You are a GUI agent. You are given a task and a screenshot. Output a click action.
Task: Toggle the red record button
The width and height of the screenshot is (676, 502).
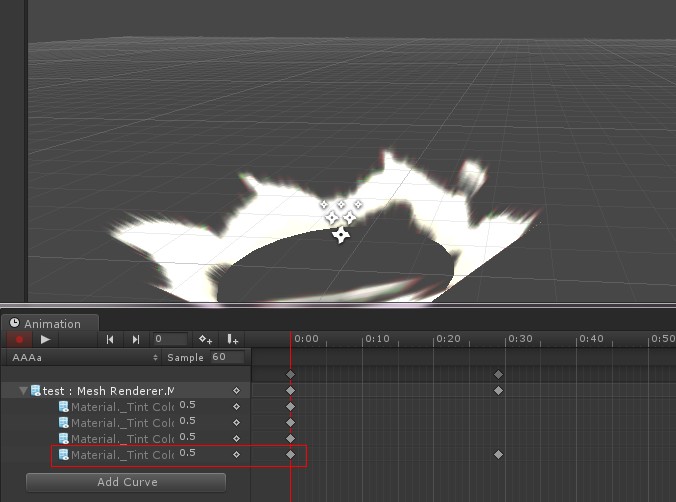click(19, 339)
